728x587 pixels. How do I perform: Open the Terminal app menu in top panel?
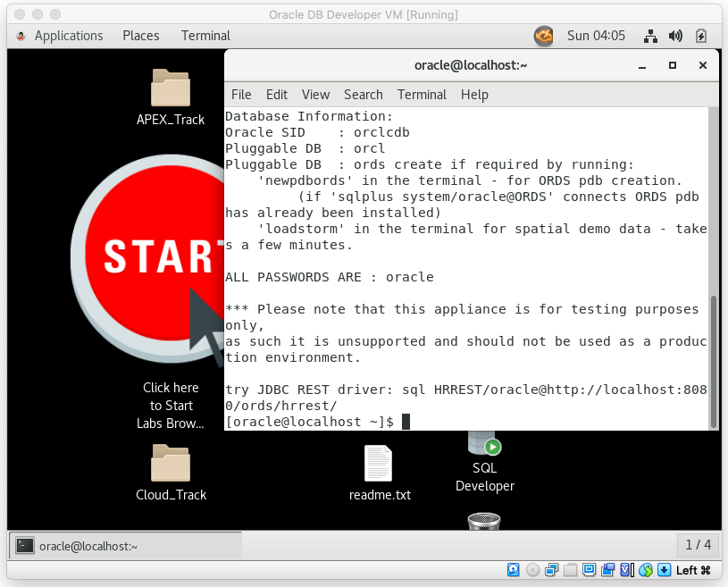(x=205, y=36)
